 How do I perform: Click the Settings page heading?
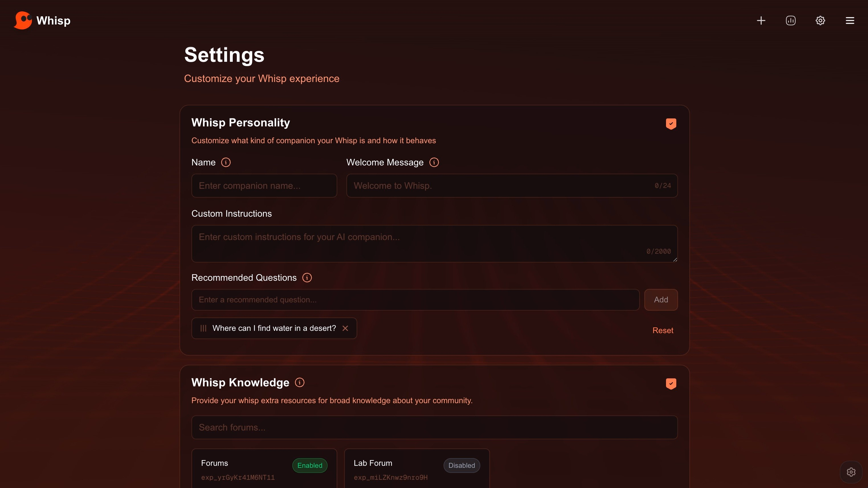(224, 55)
